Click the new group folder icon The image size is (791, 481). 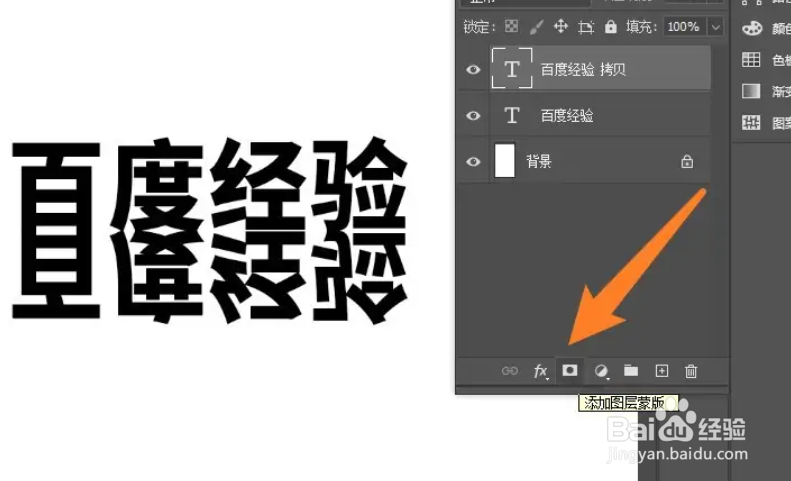[x=631, y=370]
